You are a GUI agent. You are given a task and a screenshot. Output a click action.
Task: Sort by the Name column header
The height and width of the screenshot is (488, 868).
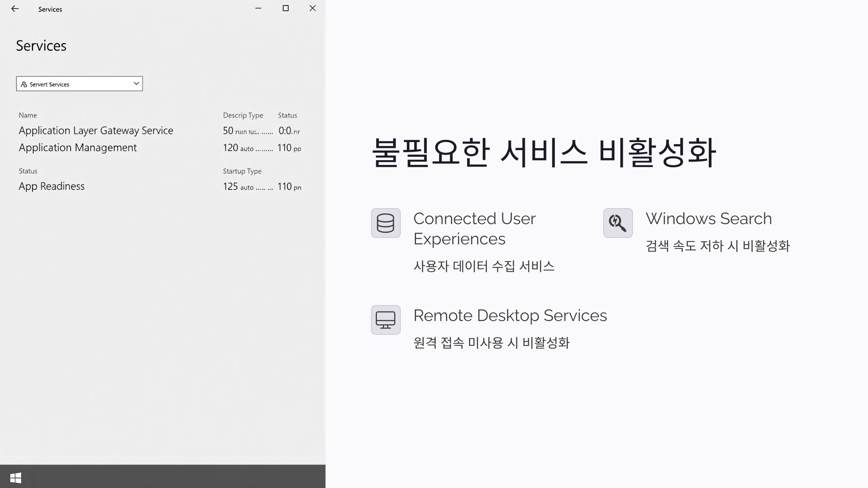pos(28,115)
